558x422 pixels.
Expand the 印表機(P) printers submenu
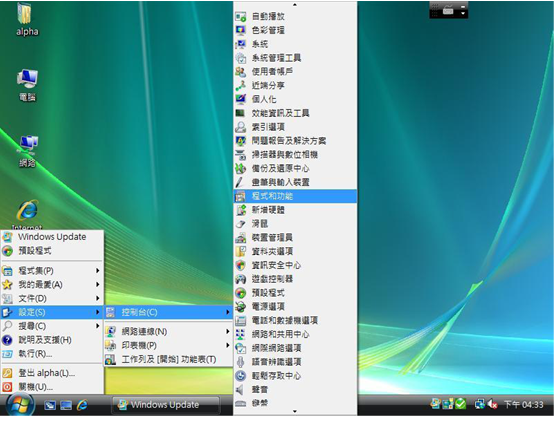click(x=169, y=345)
